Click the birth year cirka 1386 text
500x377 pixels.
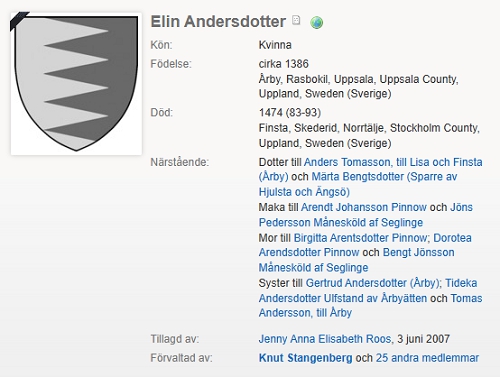click(x=284, y=64)
